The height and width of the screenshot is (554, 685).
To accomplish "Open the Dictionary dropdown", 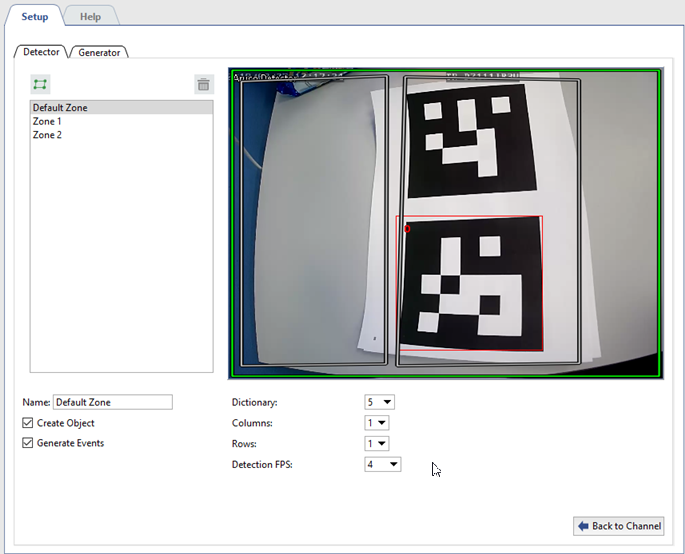I will coord(380,402).
